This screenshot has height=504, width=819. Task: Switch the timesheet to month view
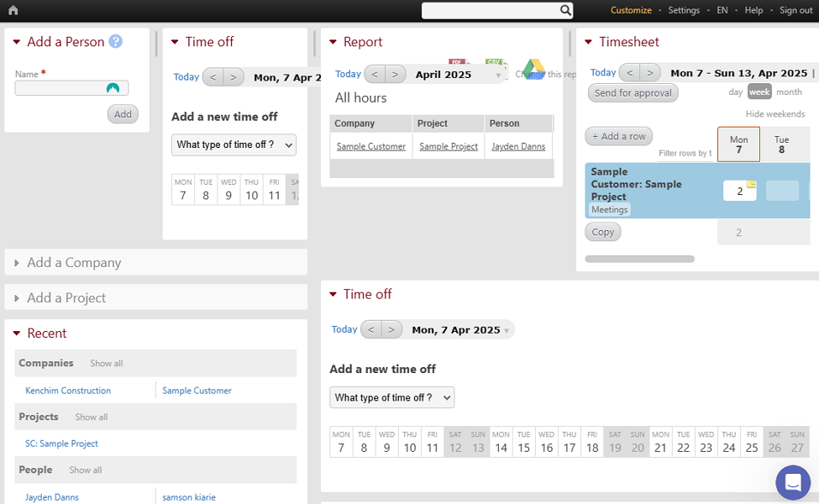click(789, 92)
